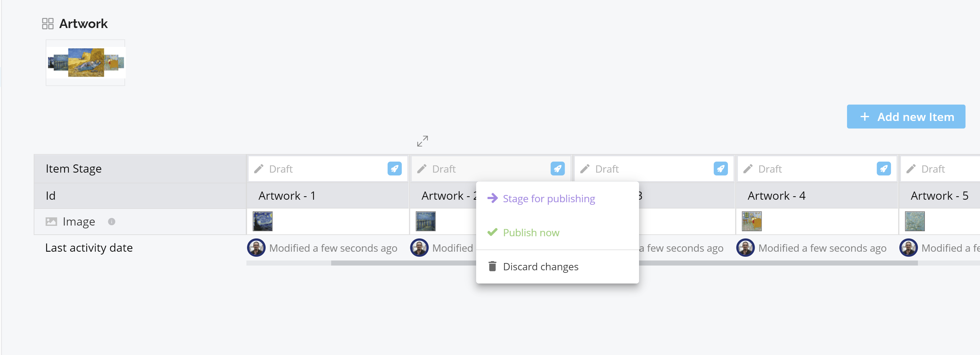The width and height of the screenshot is (980, 355).
Task: Click the rocket publish icon for Artwork - 4
Action: click(883, 169)
